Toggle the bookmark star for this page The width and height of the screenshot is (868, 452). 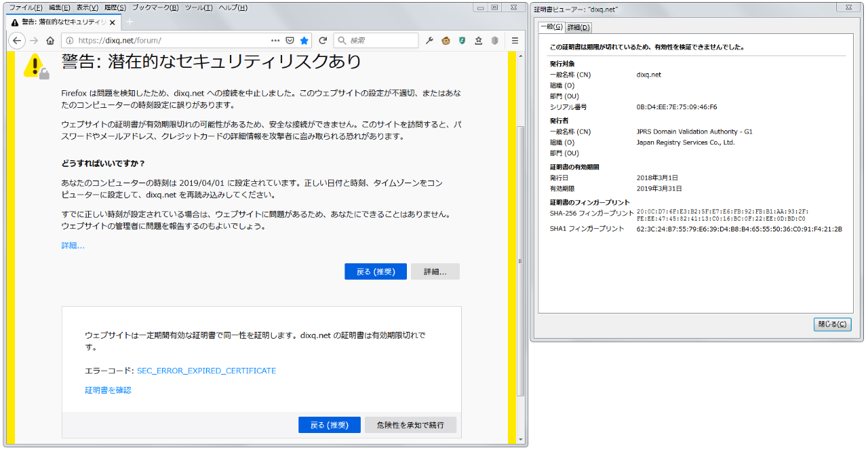pos(304,41)
